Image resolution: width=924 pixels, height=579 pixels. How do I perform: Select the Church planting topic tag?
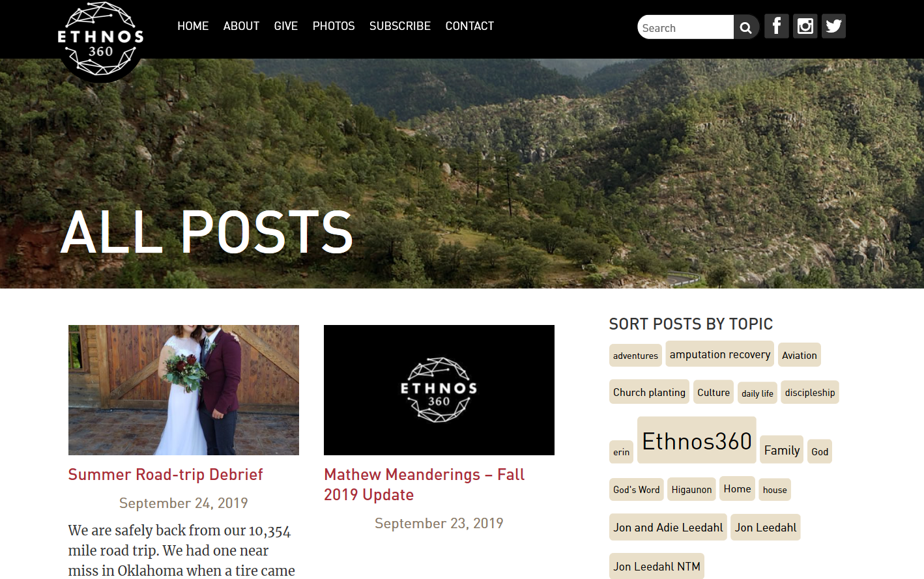[649, 392]
